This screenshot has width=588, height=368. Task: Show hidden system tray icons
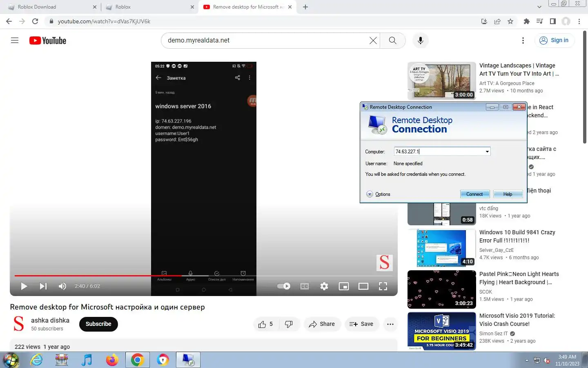pos(527,360)
